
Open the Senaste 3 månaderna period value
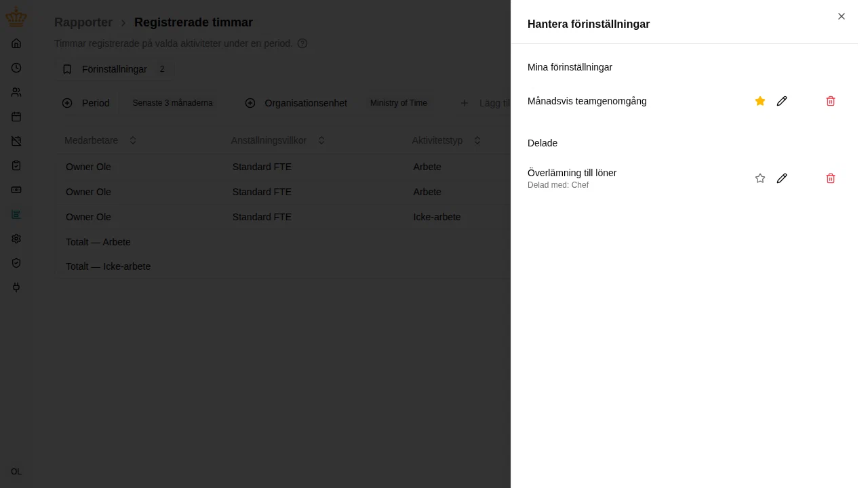pyautogui.click(x=173, y=103)
